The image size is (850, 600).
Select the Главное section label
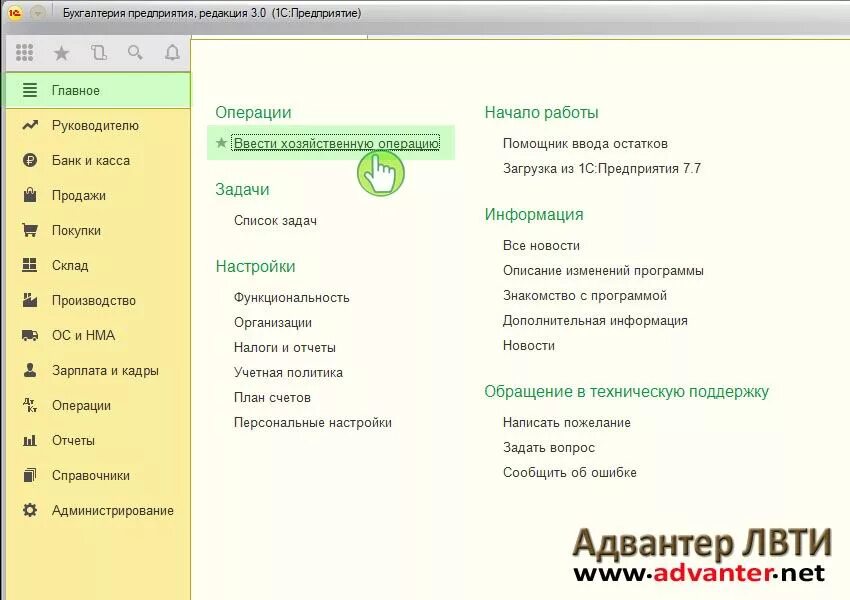tap(76, 91)
